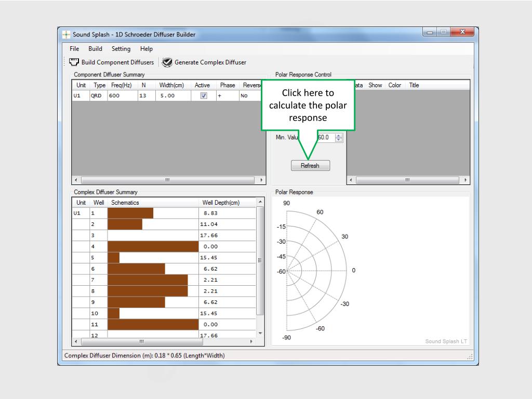Screen dimensions: 532x399
Task: Minimize the Sound Splash window
Action: point(430,32)
